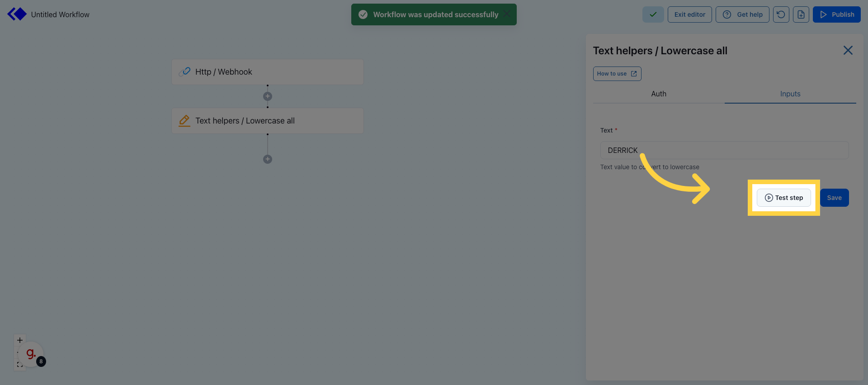The image size is (868, 385).
Task: Select the Inputs tab
Action: [790, 94]
